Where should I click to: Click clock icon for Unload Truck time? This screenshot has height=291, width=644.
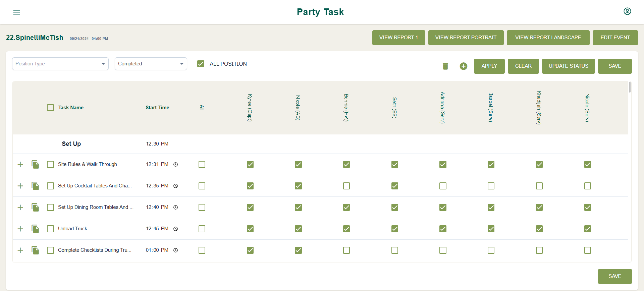tap(175, 229)
